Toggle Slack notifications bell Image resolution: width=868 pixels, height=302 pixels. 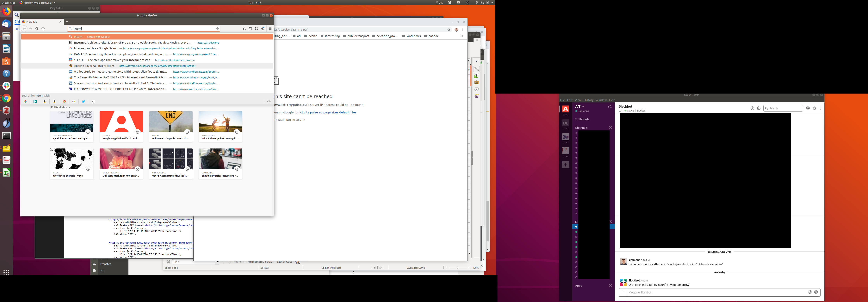pos(610,107)
